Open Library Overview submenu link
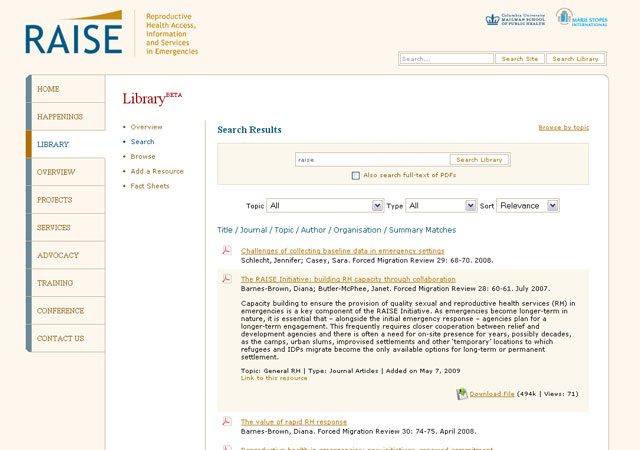The height and width of the screenshot is (450, 640). [x=146, y=127]
